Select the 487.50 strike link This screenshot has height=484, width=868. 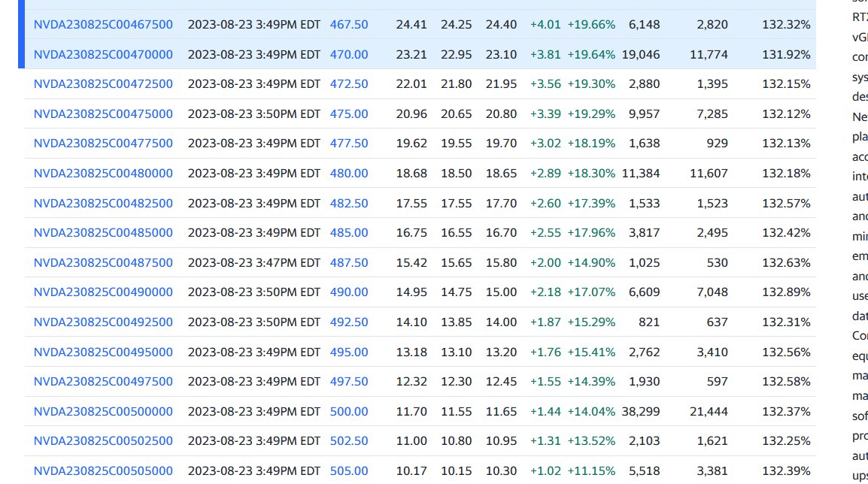tap(349, 263)
